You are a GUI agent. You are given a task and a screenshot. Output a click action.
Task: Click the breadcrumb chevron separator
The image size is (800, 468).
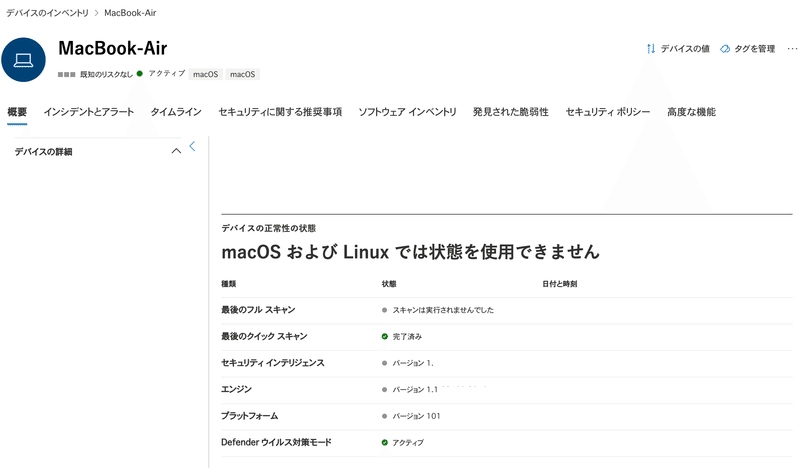coord(96,13)
